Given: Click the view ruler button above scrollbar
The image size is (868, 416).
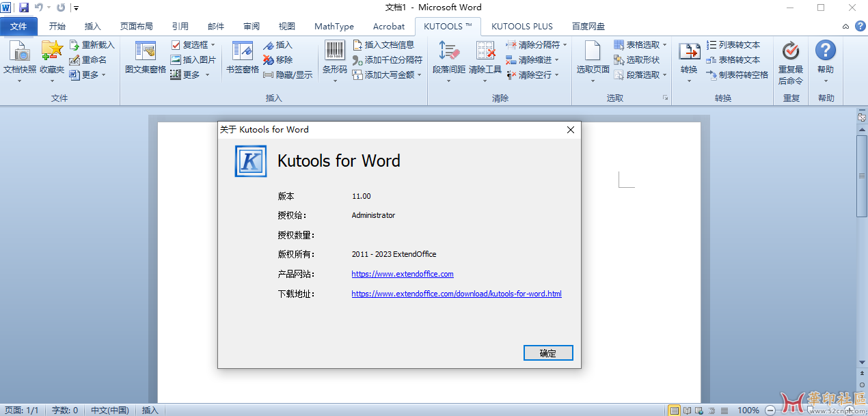Looking at the screenshot, I should pos(862,117).
